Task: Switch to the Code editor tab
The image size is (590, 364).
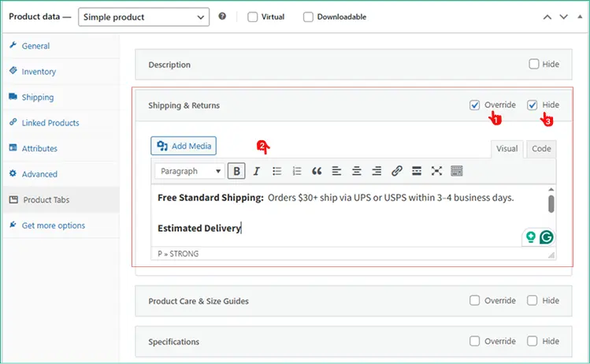Action: click(x=541, y=149)
